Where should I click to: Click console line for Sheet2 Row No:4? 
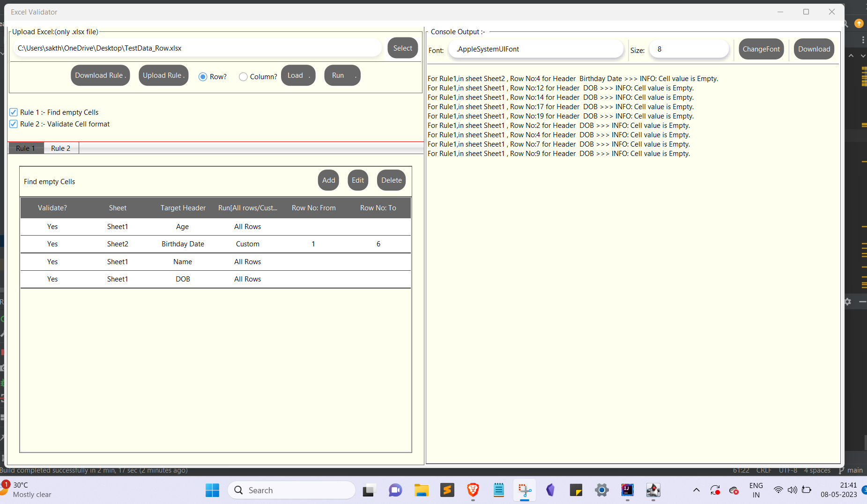pos(572,79)
